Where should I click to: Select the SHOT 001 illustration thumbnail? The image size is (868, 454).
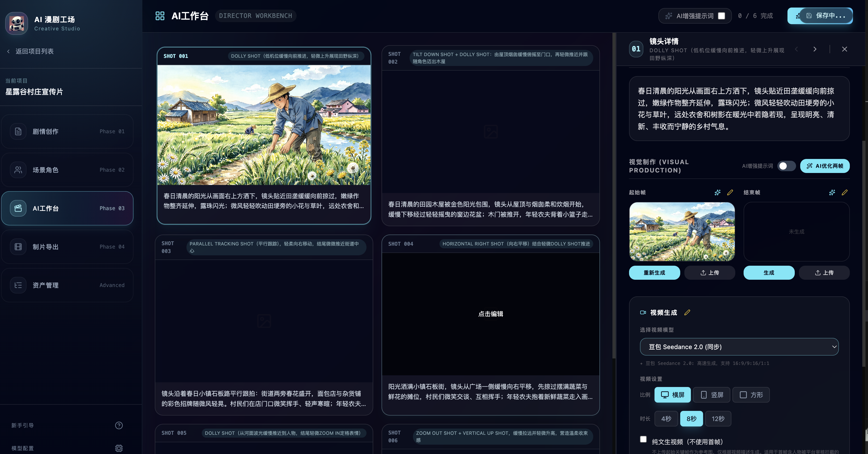click(x=264, y=125)
